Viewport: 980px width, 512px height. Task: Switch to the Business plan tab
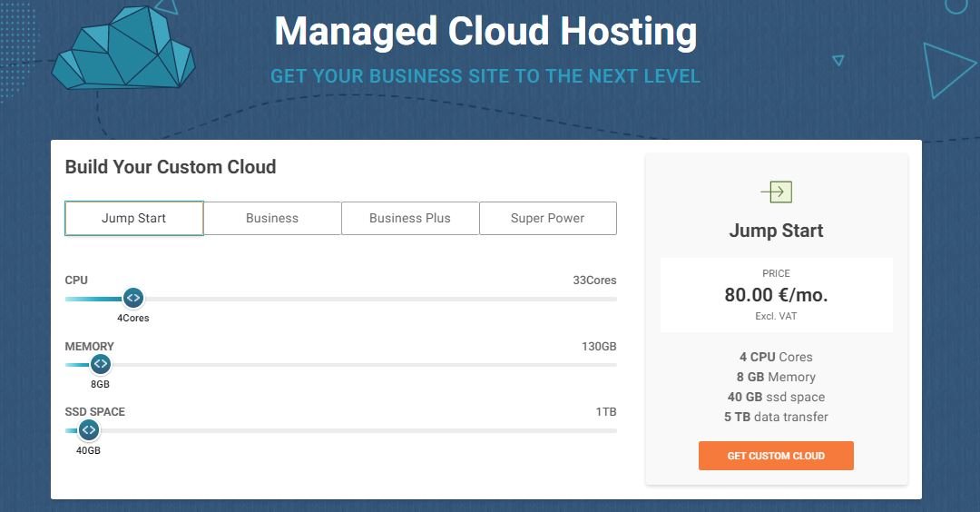coord(272,218)
